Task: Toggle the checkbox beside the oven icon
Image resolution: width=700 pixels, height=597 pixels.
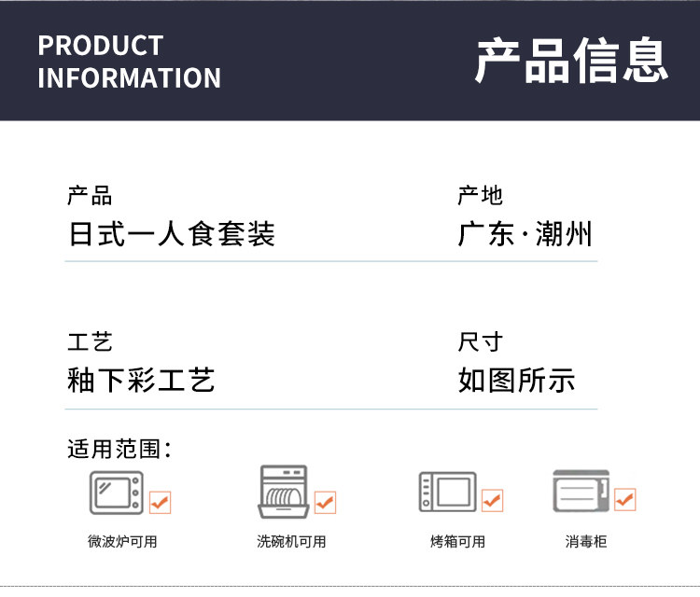Action: (492, 501)
